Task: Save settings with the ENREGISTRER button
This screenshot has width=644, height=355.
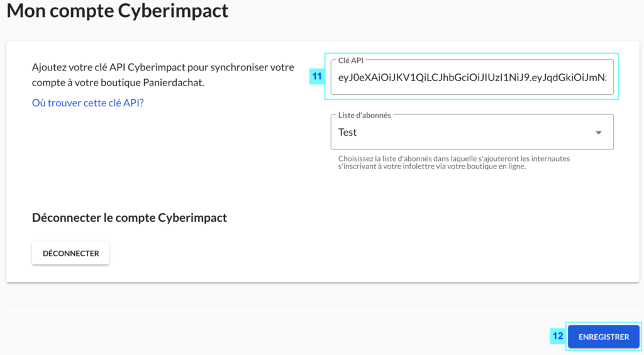Action: tap(604, 337)
